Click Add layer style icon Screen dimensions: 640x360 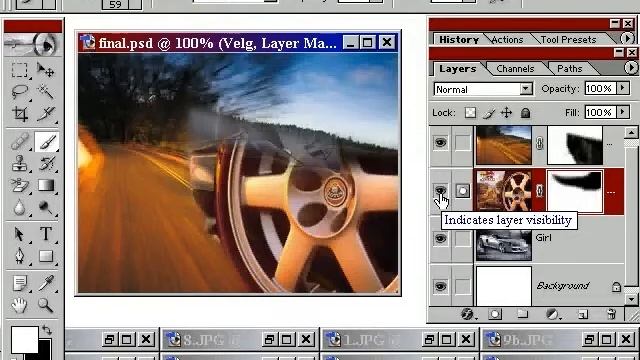coord(467,314)
